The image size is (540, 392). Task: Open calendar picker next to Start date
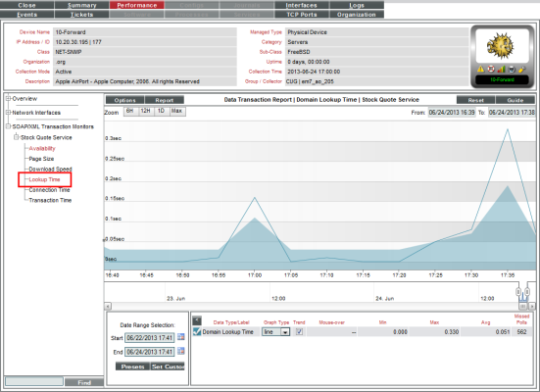click(180, 337)
